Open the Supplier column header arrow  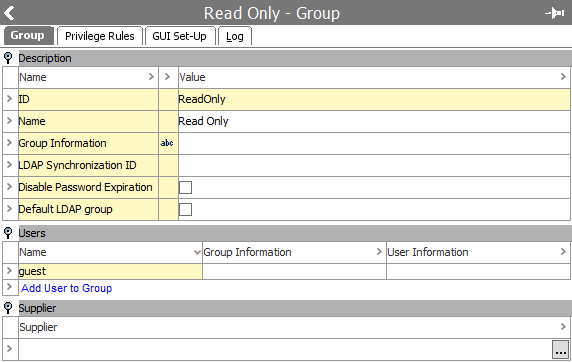tap(563, 327)
